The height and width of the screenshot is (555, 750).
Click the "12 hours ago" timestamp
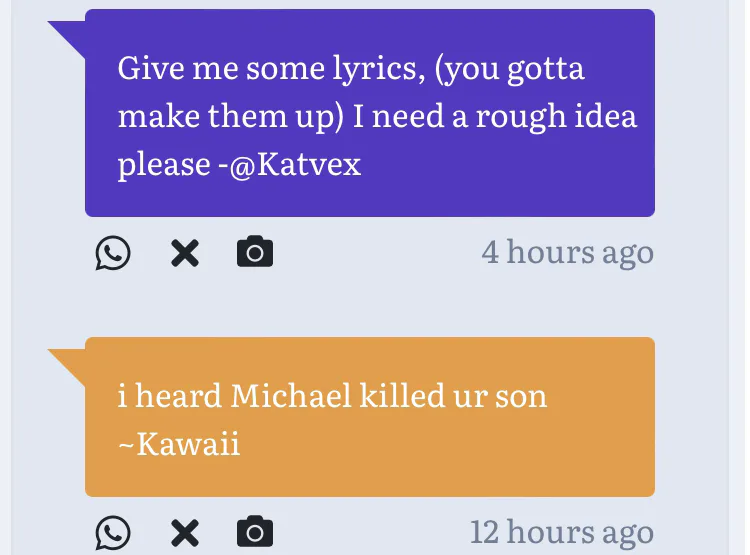(x=561, y=531)
